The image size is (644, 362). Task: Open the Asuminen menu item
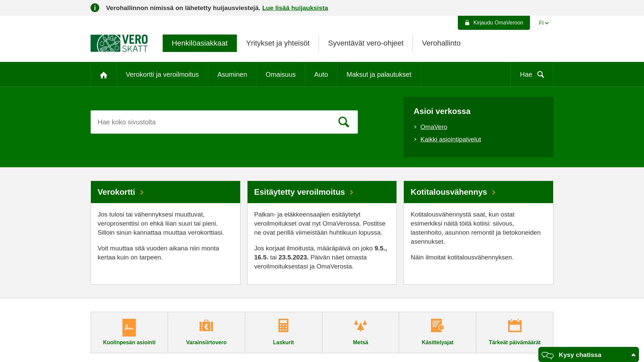coord(232,74)
